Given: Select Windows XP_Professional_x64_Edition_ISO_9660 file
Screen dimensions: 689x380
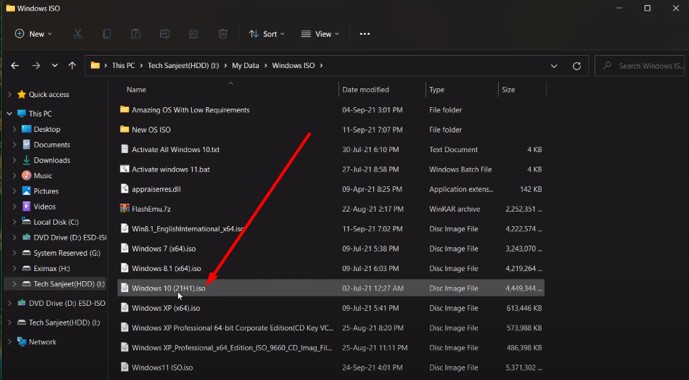Looking at the screenshot, I should click(x=331, y=347).
